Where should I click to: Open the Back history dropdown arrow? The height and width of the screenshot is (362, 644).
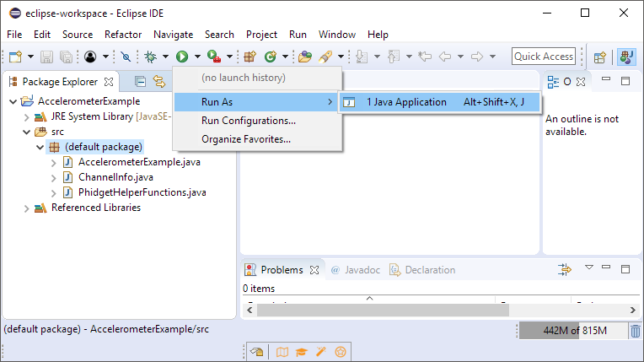pyautogui.click(x=461, y=57)
